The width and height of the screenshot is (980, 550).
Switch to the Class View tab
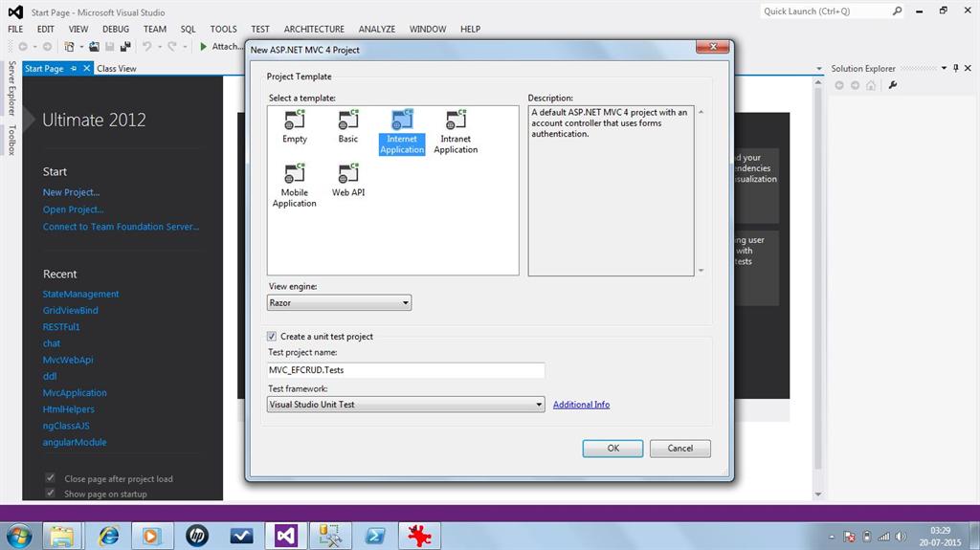tap(116, 68)
